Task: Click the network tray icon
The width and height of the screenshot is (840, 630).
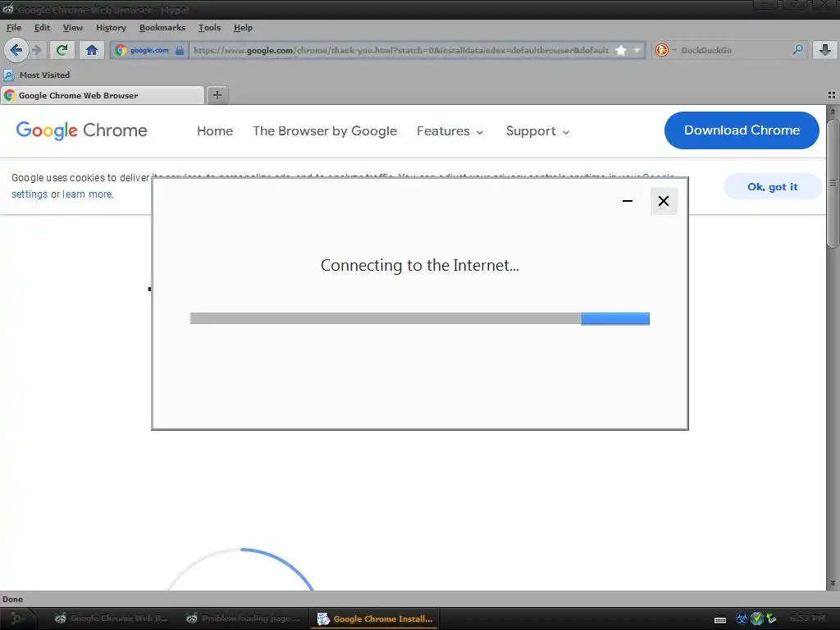Action: 771,619
